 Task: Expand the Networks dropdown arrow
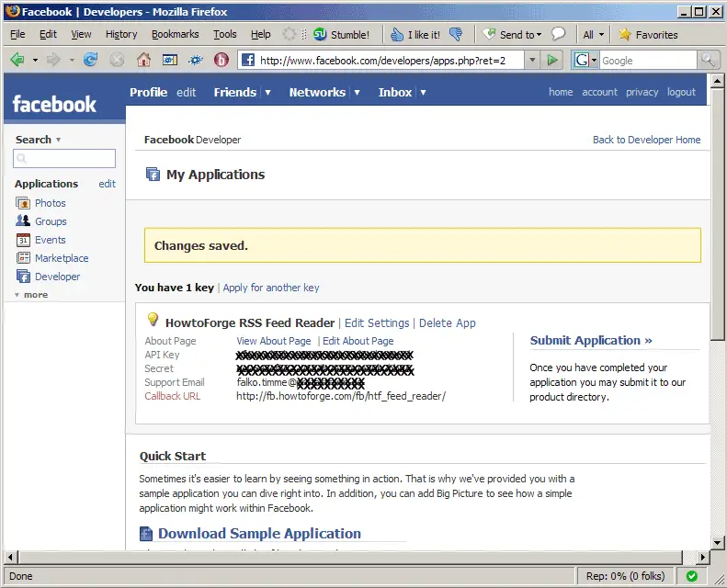point(356,93)
